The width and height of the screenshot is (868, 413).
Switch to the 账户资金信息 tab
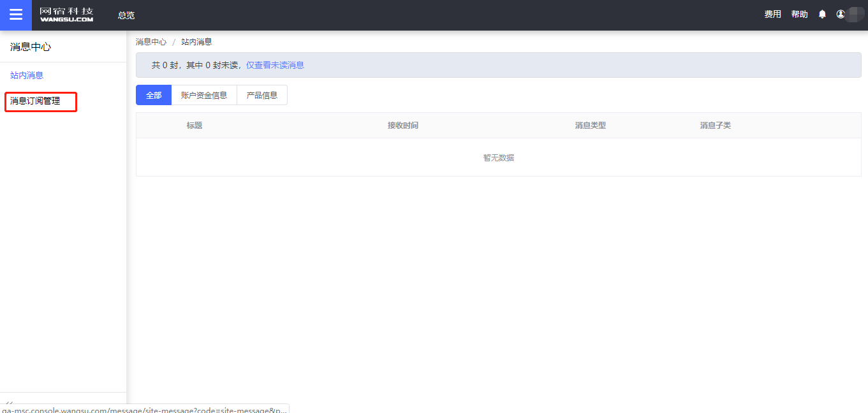(x=204, y=95)
